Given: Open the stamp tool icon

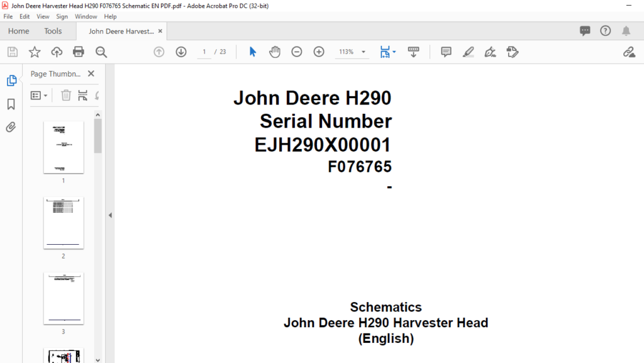Looking at the screenshot, I should point(512,52).
